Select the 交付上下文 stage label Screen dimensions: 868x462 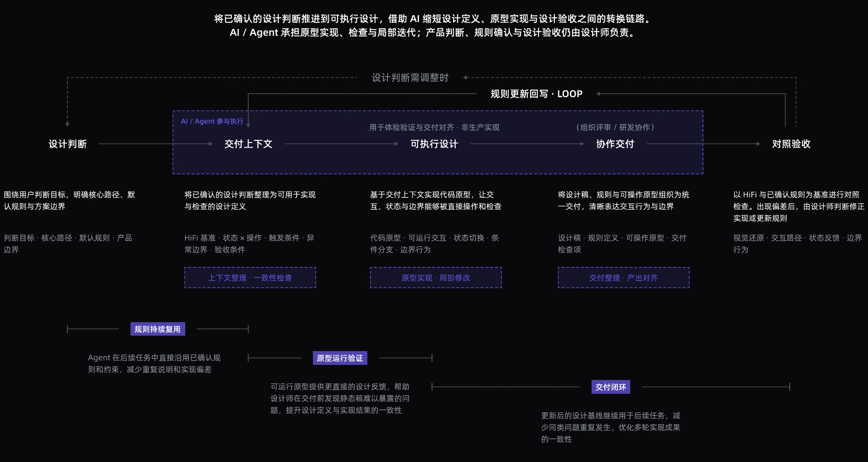pyautogui.click(x=248, y=144)
